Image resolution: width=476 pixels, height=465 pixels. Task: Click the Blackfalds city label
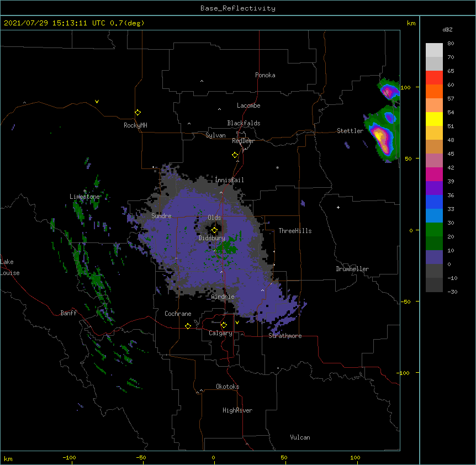click(x=244, y=123)
